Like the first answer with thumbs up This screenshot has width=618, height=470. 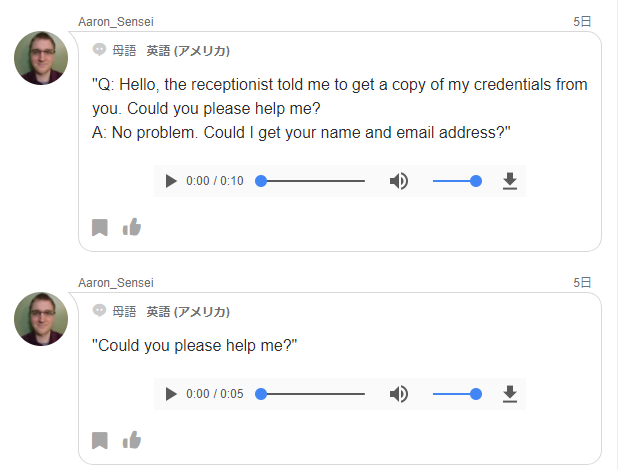coord(131,227)
